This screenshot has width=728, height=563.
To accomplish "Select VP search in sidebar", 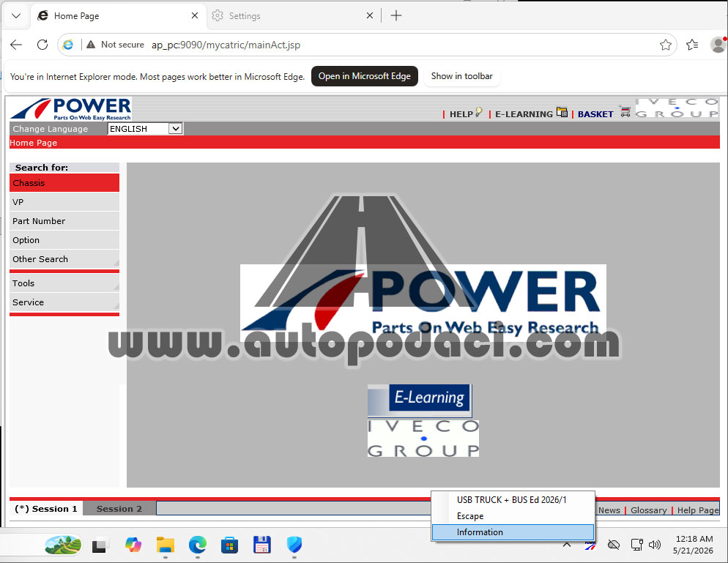I will [x=64, y=202].
